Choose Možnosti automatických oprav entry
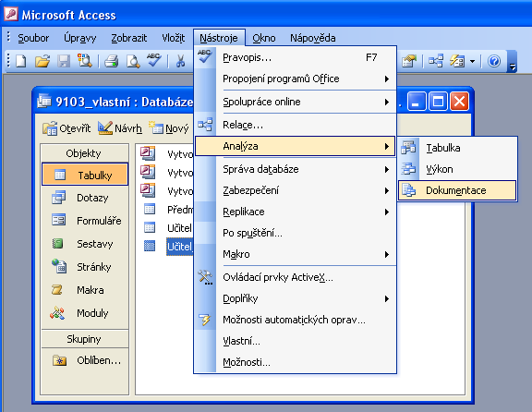 [296, 320]
